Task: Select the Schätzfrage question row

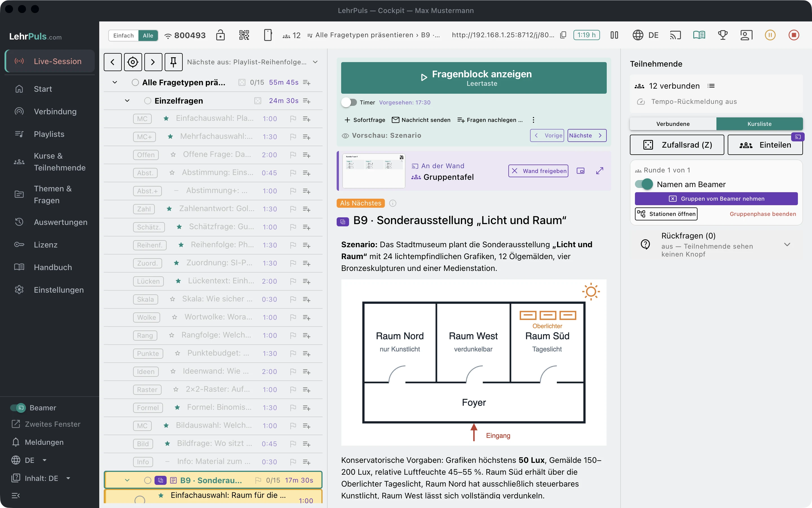Action: [213, 227]
